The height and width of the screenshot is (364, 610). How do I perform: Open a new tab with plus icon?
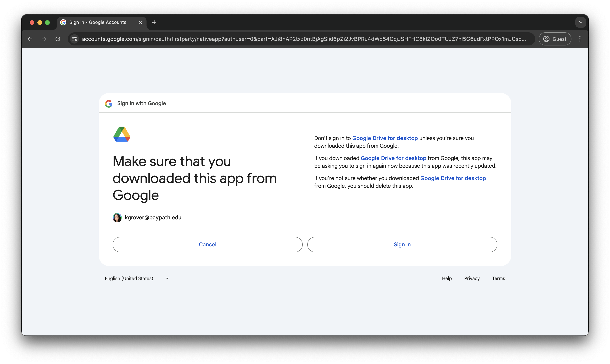pos(154,23)
